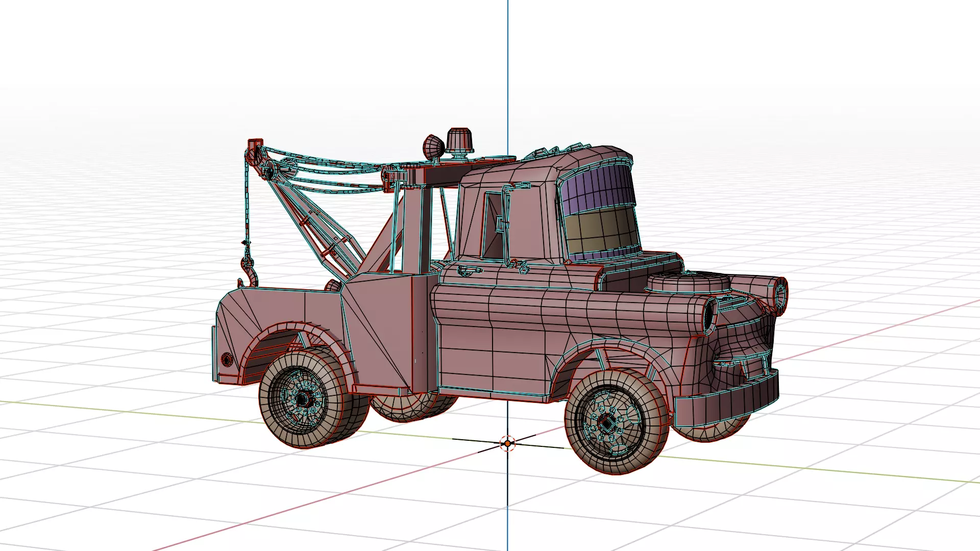Viewport: 980px width, 551px height.
Task: Select the round spotlight next to the beacon
Action: [433, 146]
